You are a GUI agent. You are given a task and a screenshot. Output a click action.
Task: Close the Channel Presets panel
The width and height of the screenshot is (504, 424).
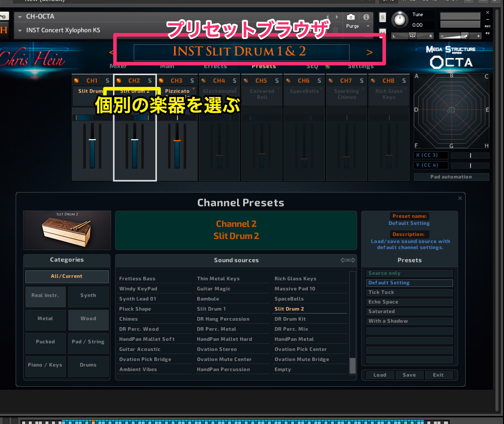460,198
